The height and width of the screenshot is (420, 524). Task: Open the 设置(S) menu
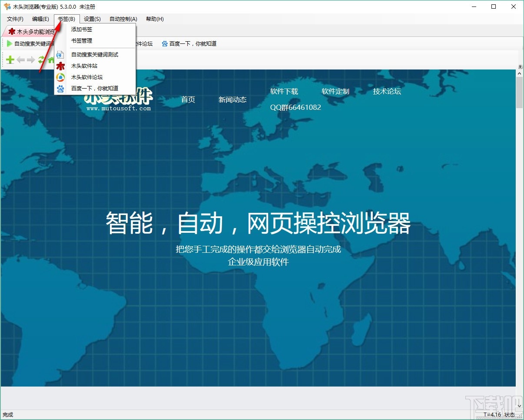[92, 19]
